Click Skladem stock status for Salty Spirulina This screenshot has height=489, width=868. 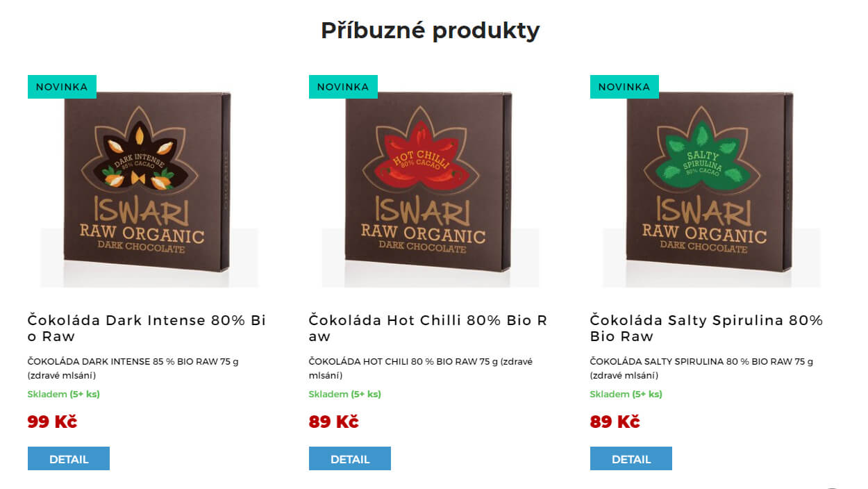(626, 394)
